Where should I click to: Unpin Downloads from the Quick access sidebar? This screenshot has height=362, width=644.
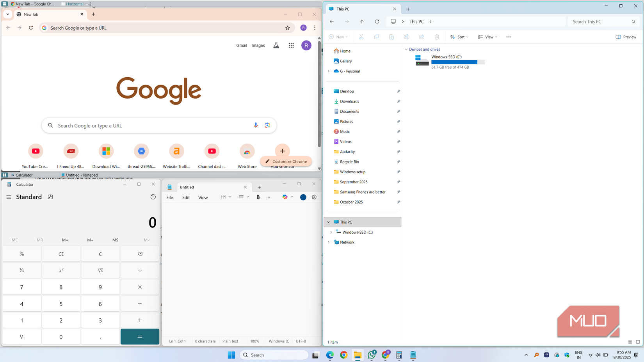398,101
